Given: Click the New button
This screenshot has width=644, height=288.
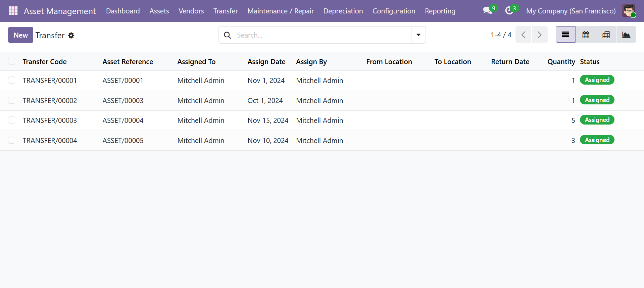Looking at the screenshot, I should coord(20,35).
